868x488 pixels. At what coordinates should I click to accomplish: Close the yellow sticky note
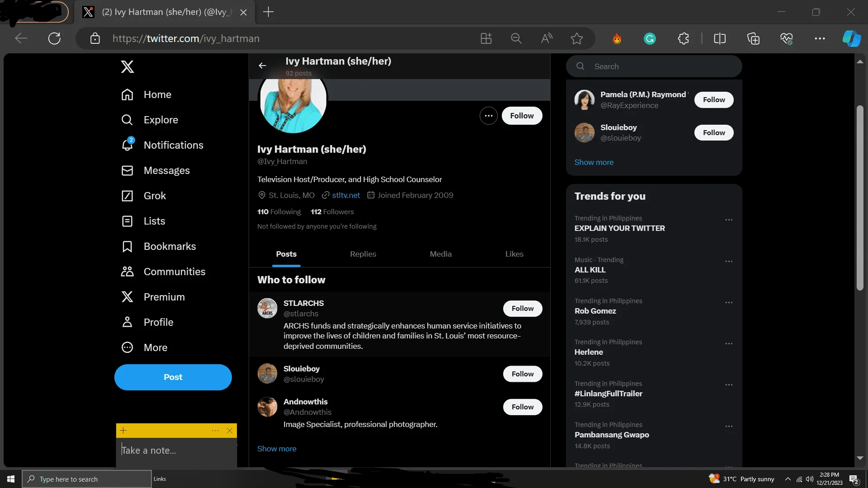[x=230, y=431]
